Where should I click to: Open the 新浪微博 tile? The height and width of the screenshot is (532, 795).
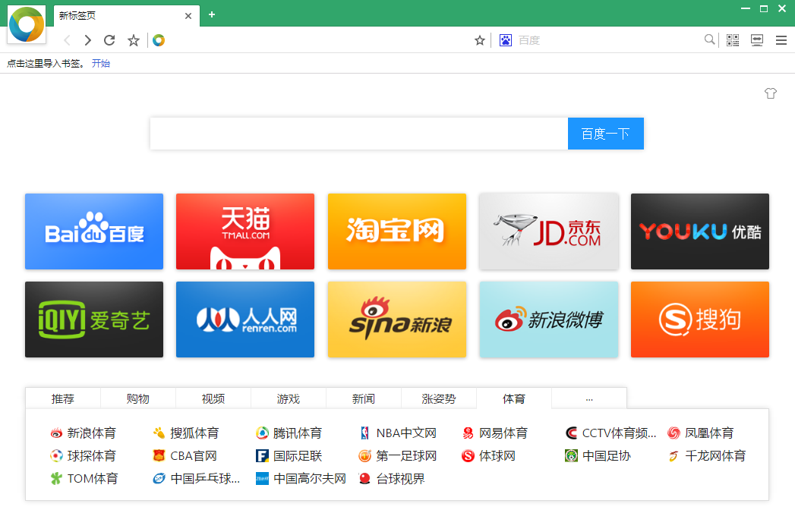pyautogui.click(x=548, y=320)
